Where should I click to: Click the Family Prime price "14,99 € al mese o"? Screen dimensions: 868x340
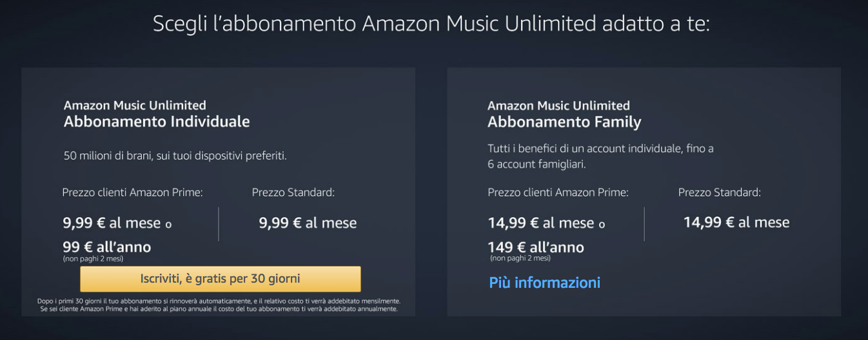(546, 223)
